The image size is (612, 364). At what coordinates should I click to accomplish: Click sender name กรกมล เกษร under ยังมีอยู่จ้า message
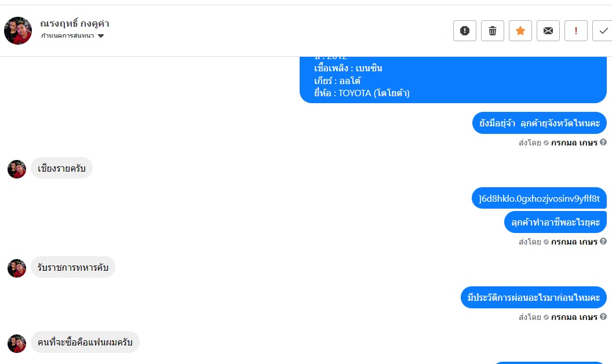[x=574, y=143]
